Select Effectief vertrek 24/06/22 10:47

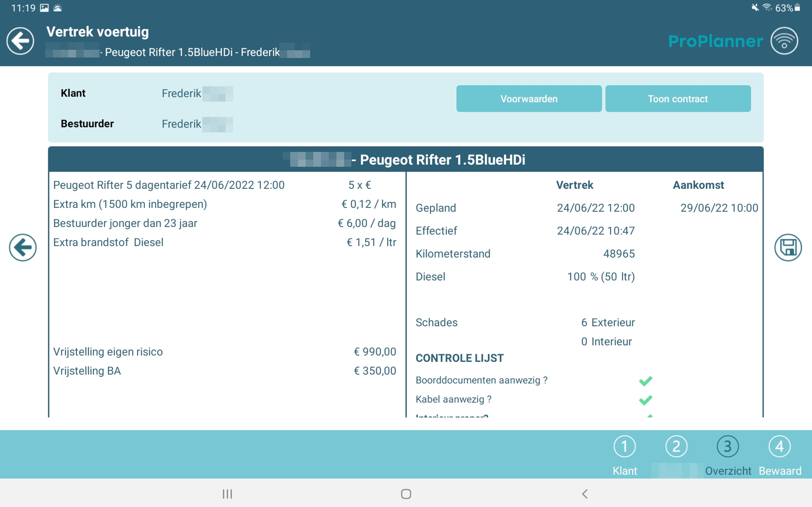596,231
